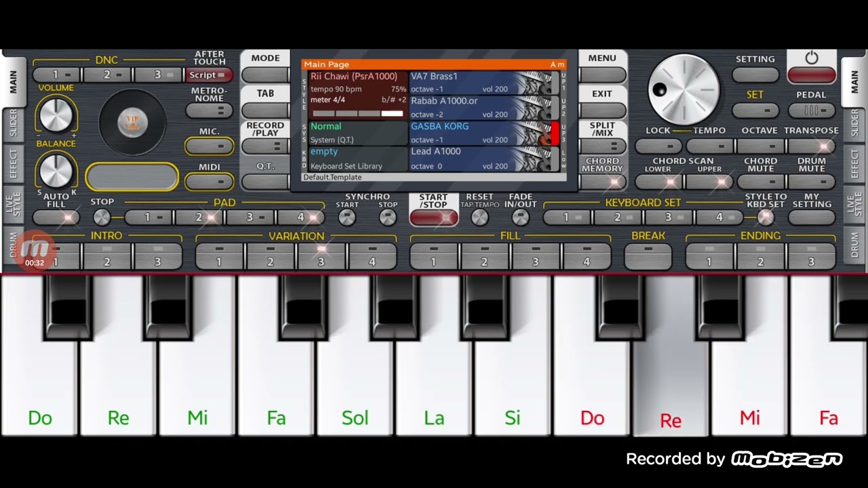The image size is (868, 488).
Task: Tap the Mobizen recording timer bubble
Action: click(35, 250)
